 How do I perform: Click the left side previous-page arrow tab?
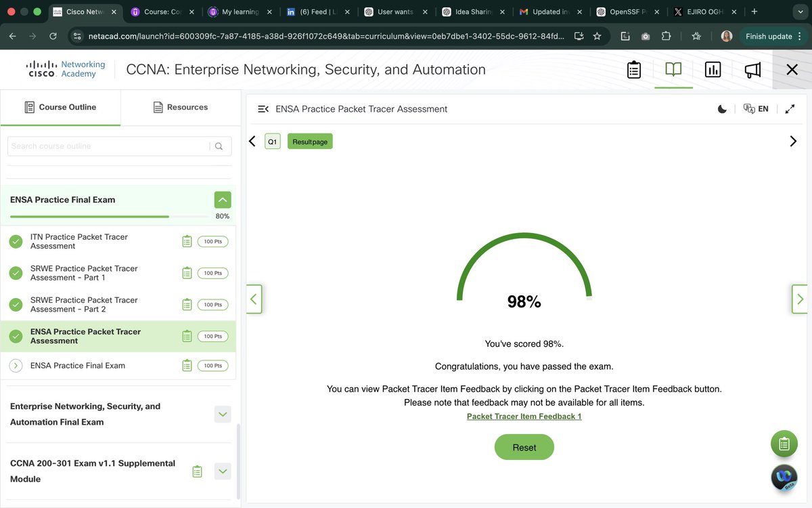[x=254, y=299]
